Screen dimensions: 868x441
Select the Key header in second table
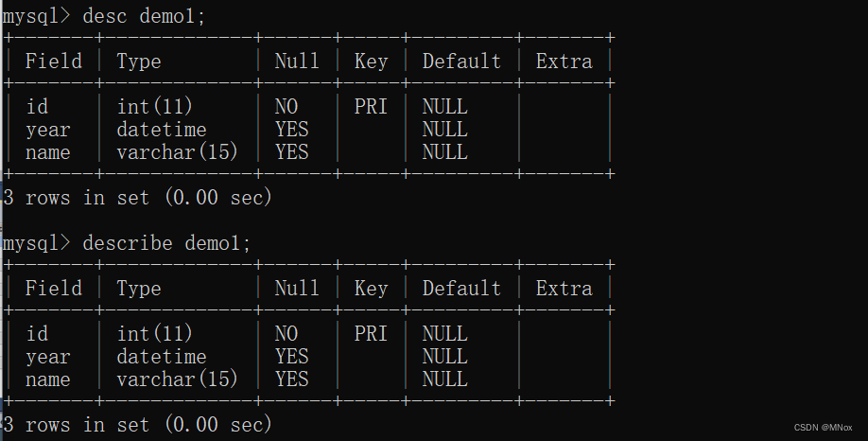[x=371, y=289]
